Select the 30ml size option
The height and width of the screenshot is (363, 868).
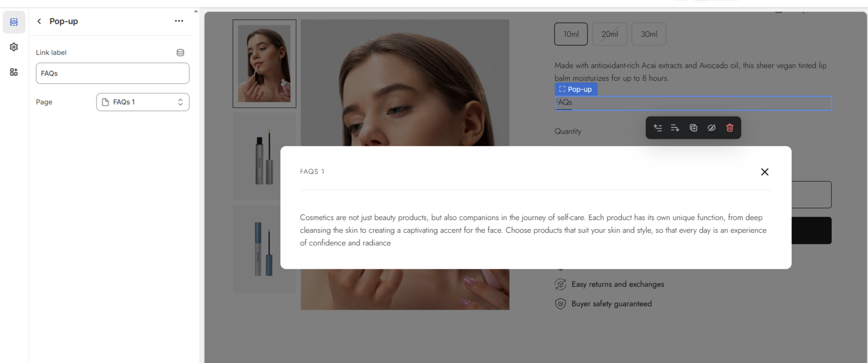click(649, 34)
